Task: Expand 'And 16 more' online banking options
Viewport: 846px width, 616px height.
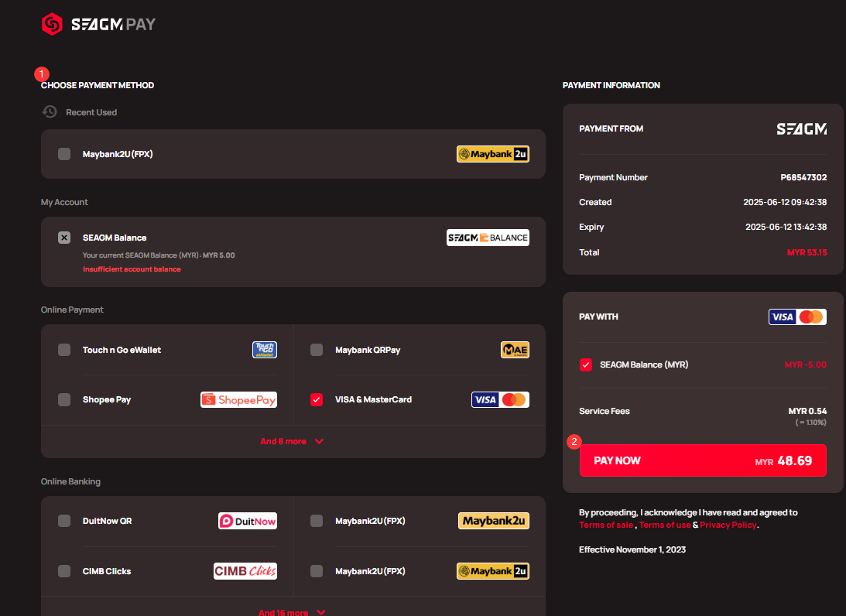Action: pos(292,612)
